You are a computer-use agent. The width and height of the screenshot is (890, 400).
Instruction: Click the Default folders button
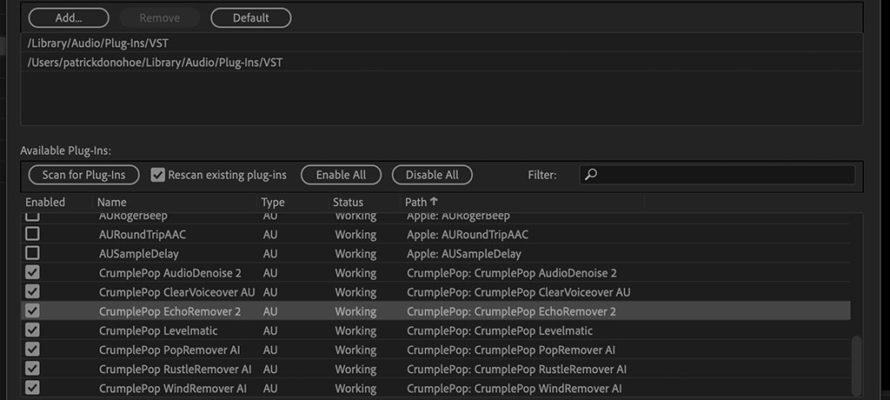point(250,18)
